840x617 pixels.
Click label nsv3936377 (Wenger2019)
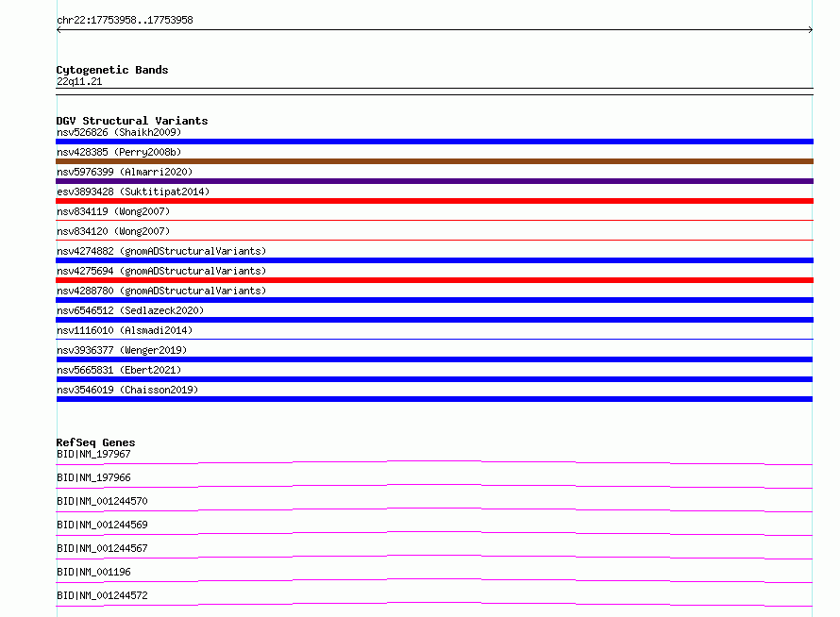122,350
